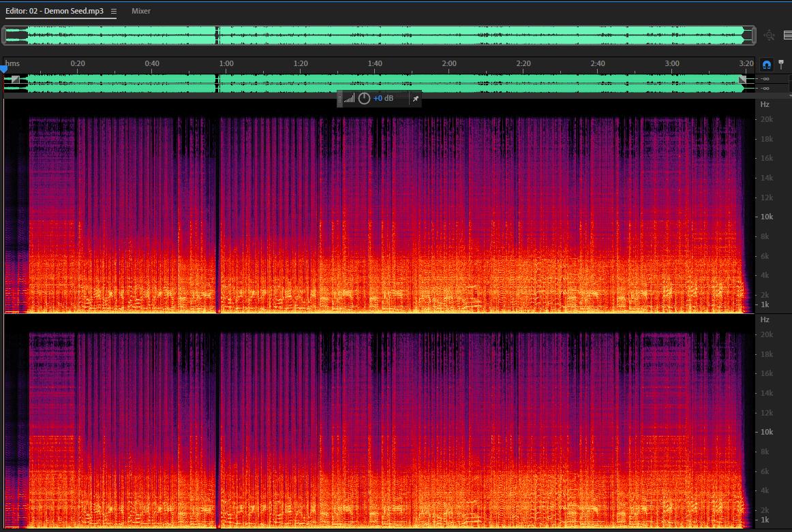792x532 pixels.
Task: Click the fade-in handle on the waveform
Action: (x=15, y=79)
